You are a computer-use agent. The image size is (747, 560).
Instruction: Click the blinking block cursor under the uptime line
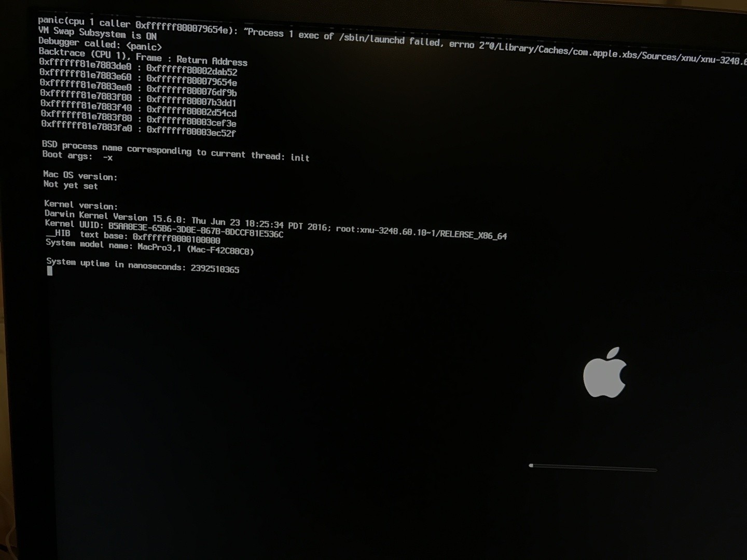(49, 271)
